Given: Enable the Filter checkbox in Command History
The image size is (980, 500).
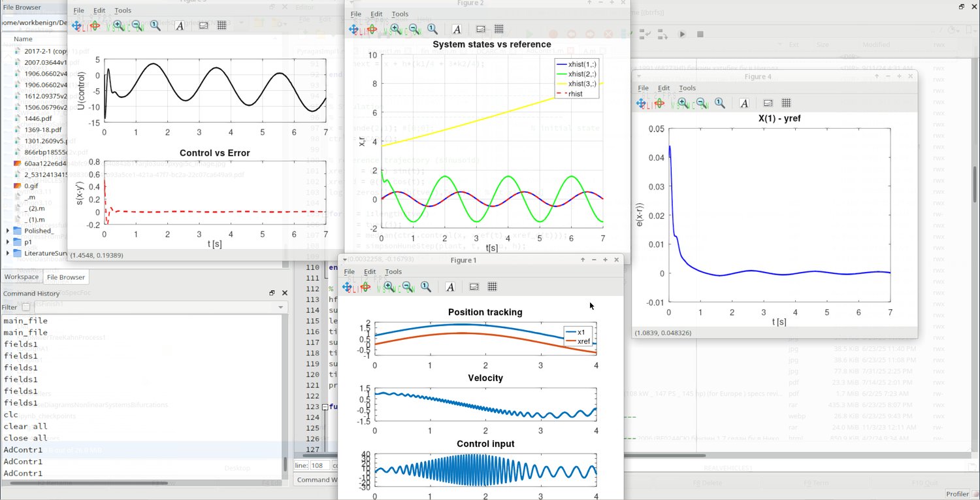Looking at the screenshot, I should [x=26, y=307].
